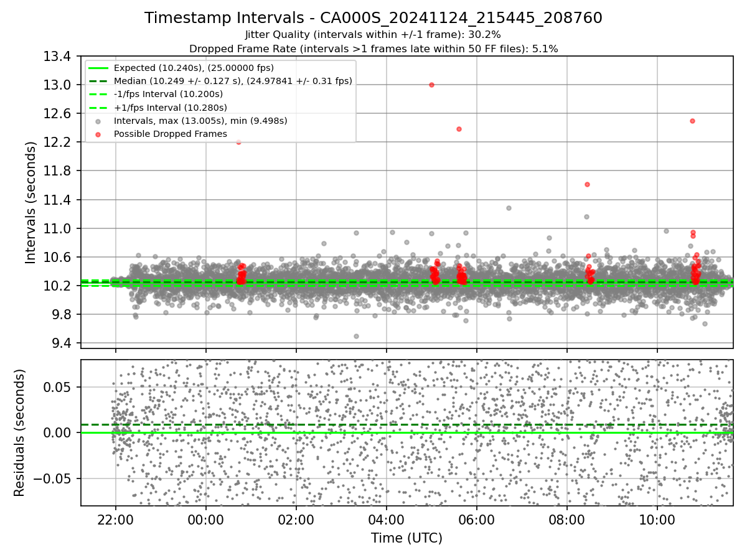Click the '06:00' x-axis tick label
Screen dimensions: 747x560
tap(477, 520)
